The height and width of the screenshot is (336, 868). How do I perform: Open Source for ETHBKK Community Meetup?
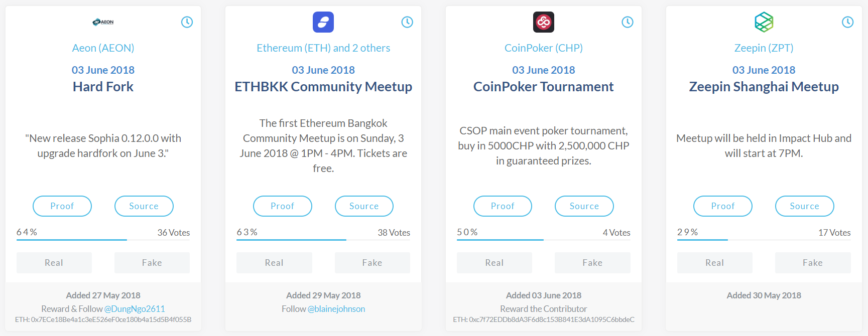click(364, 206)
